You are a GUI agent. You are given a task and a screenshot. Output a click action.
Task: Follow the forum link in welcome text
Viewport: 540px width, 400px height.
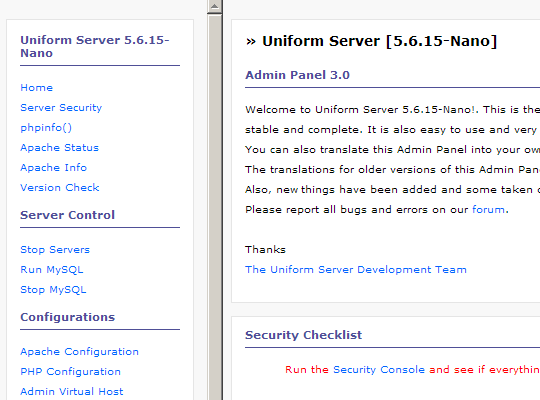click(488, 209)
